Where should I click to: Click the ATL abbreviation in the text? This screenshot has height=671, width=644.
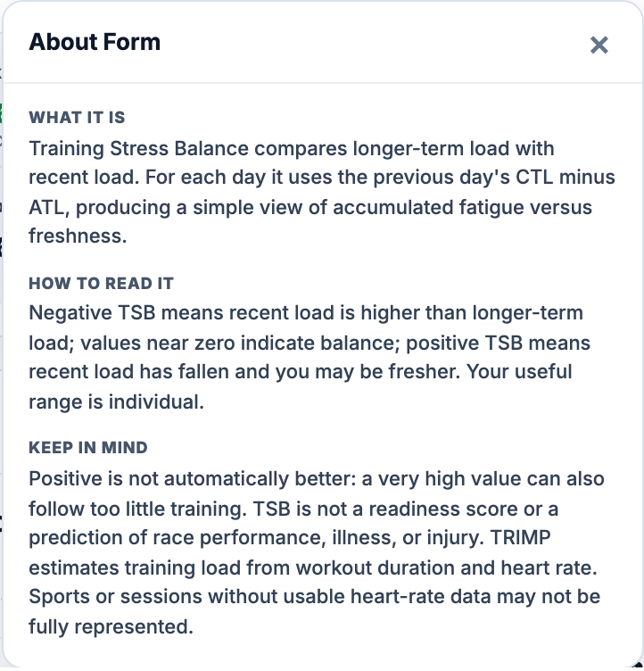pos(46,208)
